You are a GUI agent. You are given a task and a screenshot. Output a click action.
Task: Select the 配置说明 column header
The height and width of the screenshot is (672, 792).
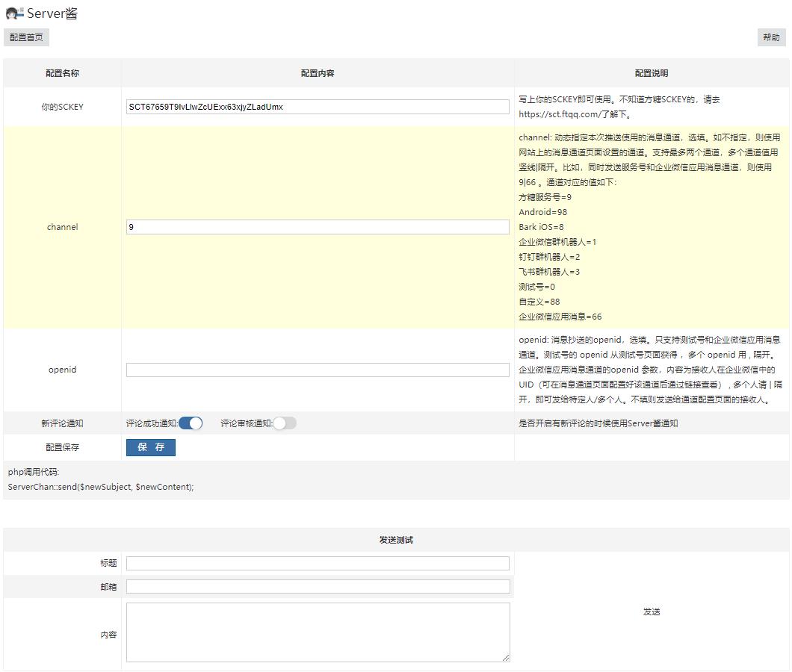(652, 73)
